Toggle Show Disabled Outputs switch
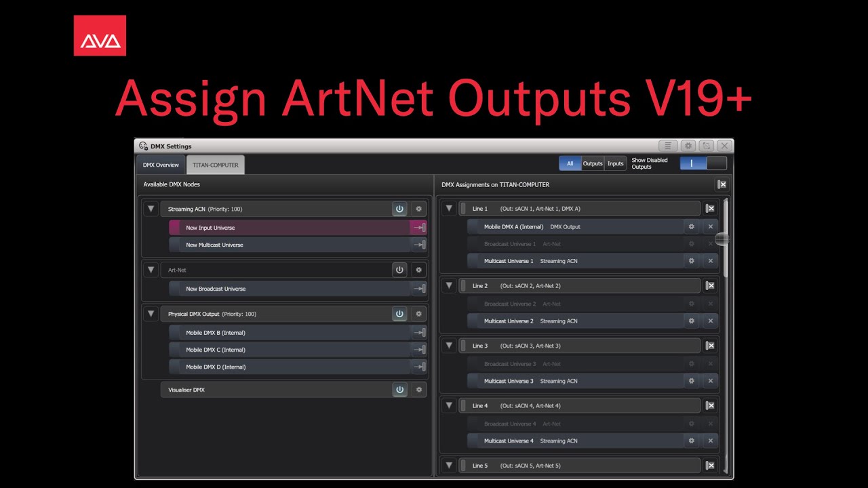868x488 pixels. point(703,163)
